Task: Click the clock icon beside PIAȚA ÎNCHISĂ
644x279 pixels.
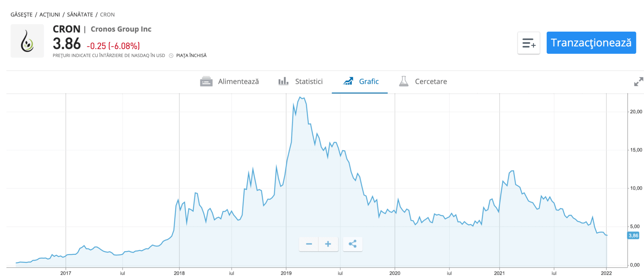Action: point(171,55)
